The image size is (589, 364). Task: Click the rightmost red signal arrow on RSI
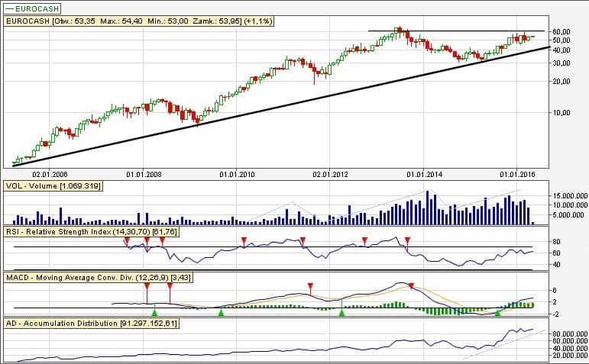[x=406, y=240]
